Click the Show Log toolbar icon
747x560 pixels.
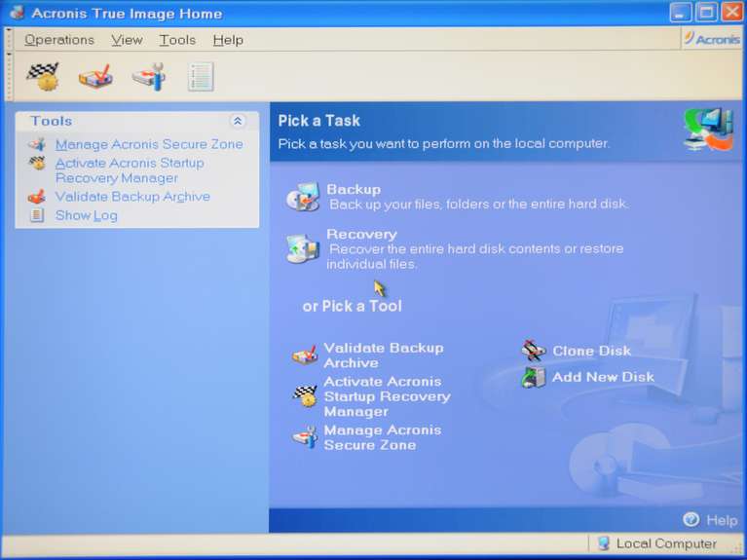(x=201, y=76)
